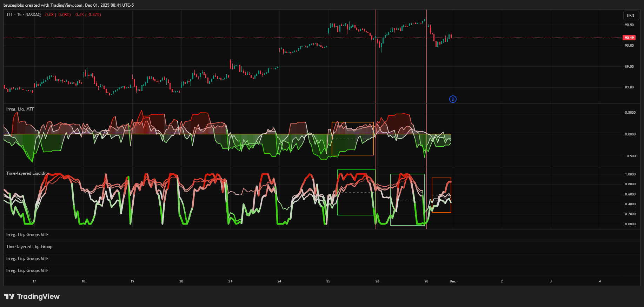Viewport: 644px width, 307px height.
Task: Click the 90.50 label on price axis
Action: (629, 25)
